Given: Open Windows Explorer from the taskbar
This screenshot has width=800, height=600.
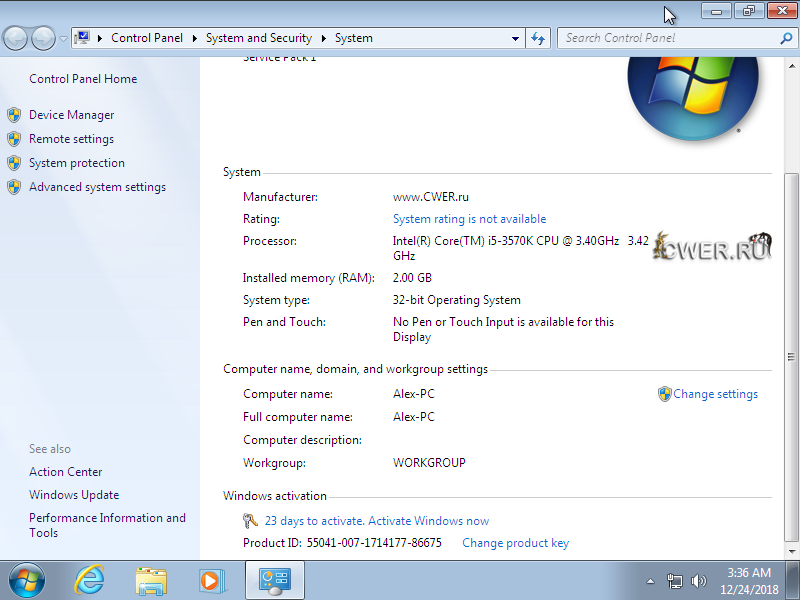Looking at the screenshot, I should [150, 580].
